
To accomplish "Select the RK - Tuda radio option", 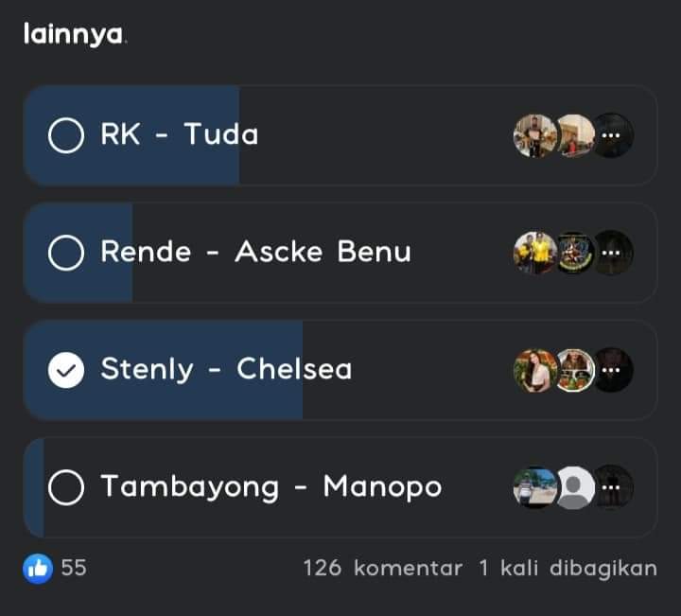I will point(66,135).
